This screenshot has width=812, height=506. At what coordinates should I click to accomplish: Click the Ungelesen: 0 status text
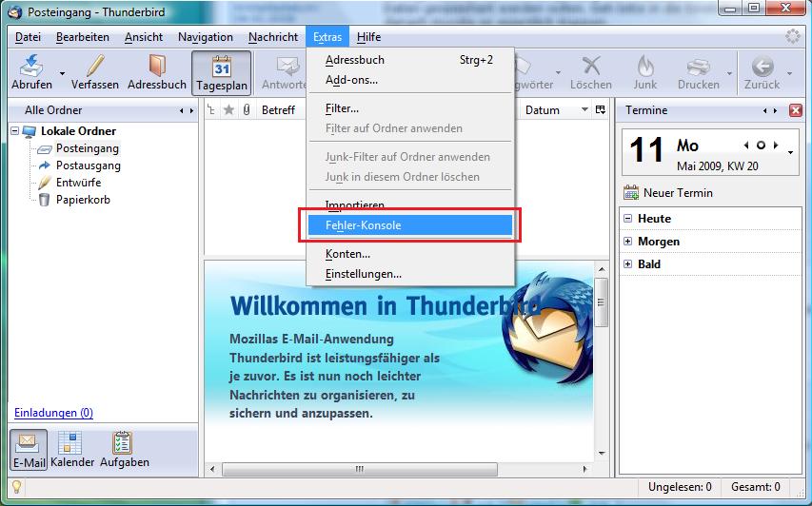[680, 487]
